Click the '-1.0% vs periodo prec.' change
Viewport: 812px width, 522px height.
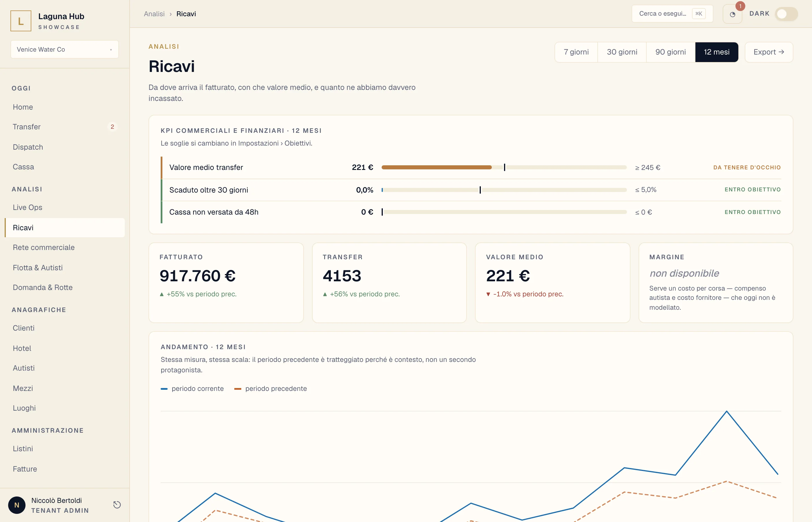click(x=525, y=294)
